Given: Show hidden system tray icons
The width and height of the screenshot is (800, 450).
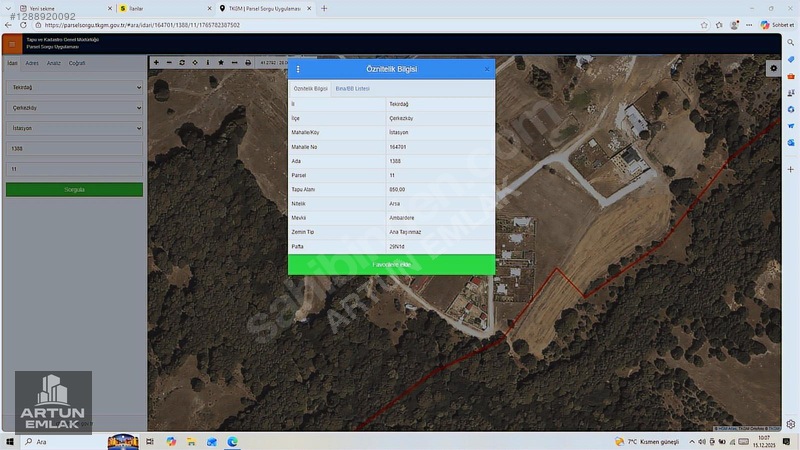Looking at the screenshot, I should tap(692, 441).
